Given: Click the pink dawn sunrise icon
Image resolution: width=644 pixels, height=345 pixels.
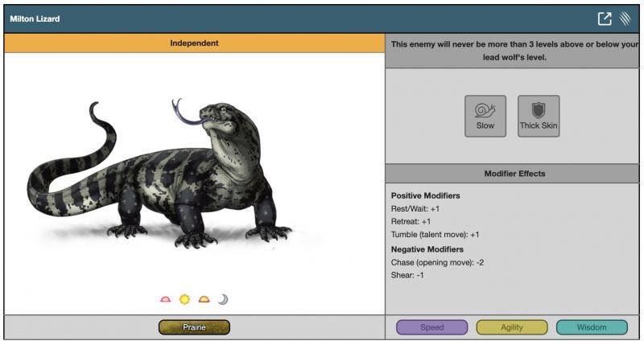Looking at the screenshot, I should (x=166, y=299).
